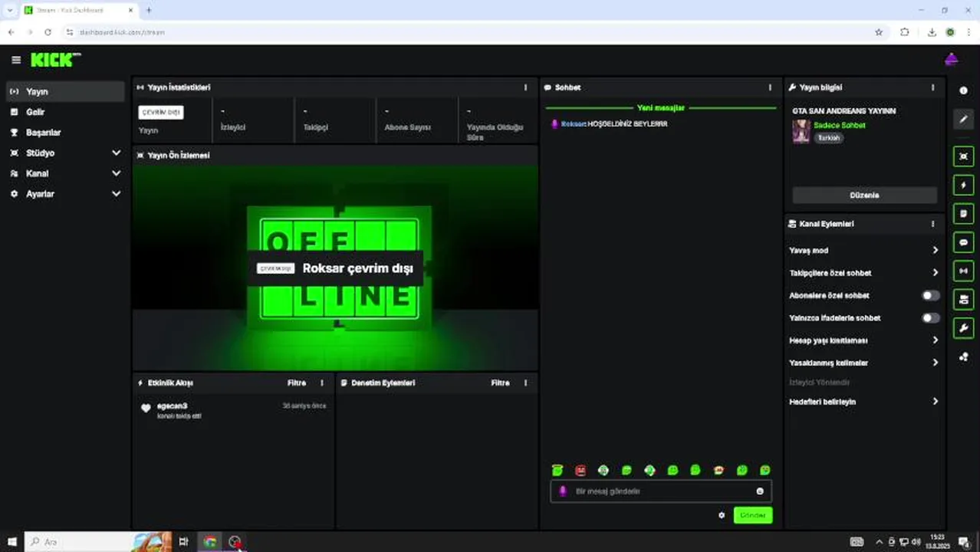980x552 pixels.
Task: Toggle Yalnızca ifadelerle sohbet switch
Action: (930, 317)
